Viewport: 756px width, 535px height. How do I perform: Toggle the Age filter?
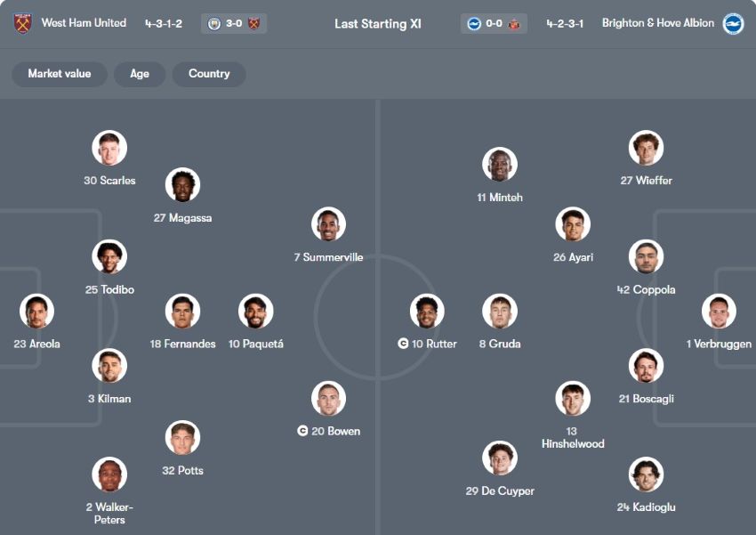click(x=140, y=74)
